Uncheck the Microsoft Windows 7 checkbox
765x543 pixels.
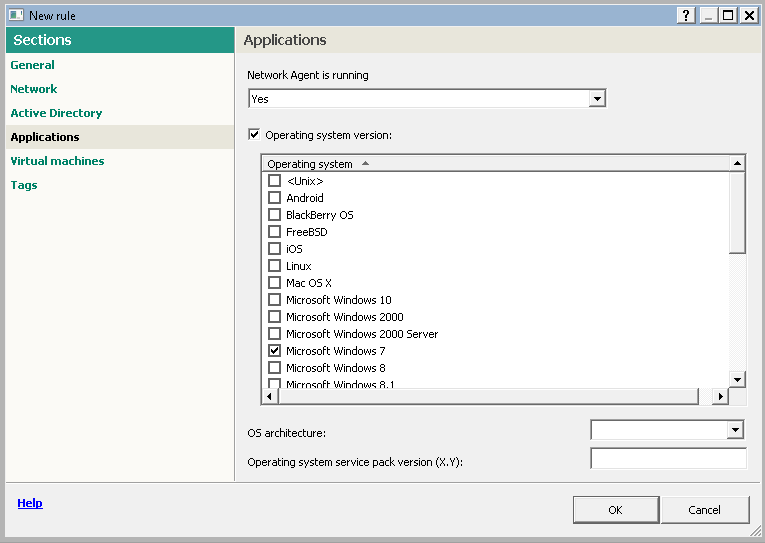coord(275,351)
